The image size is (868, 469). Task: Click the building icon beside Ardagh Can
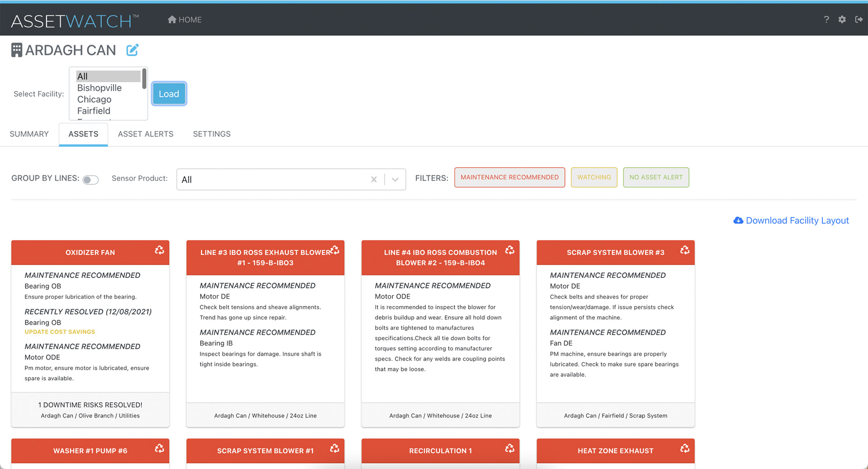[x=17, y=50]
